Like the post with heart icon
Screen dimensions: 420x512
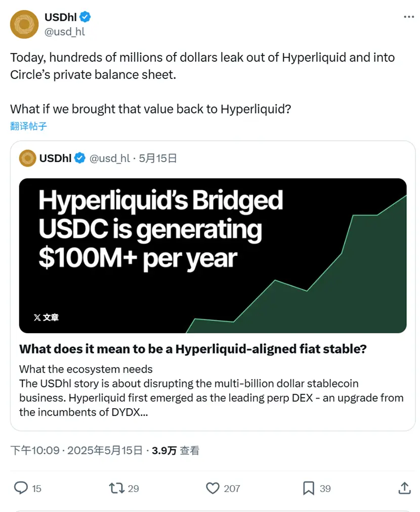pos(213,488)
